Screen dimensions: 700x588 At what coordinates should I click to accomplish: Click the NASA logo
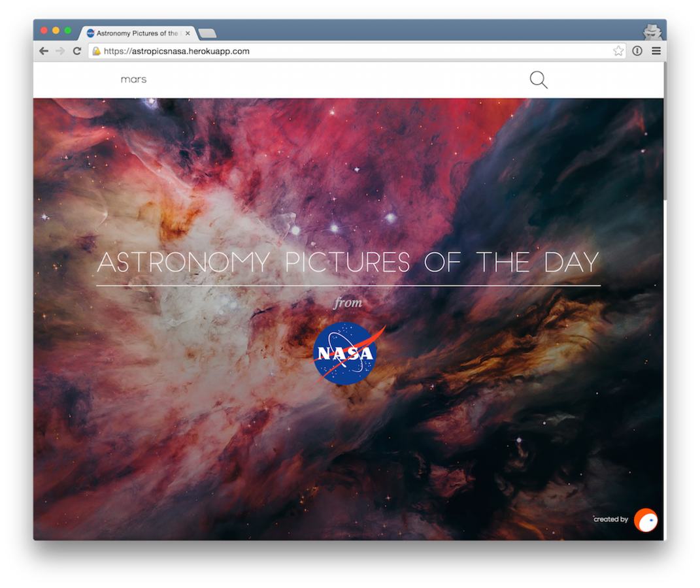pos(346,353)
